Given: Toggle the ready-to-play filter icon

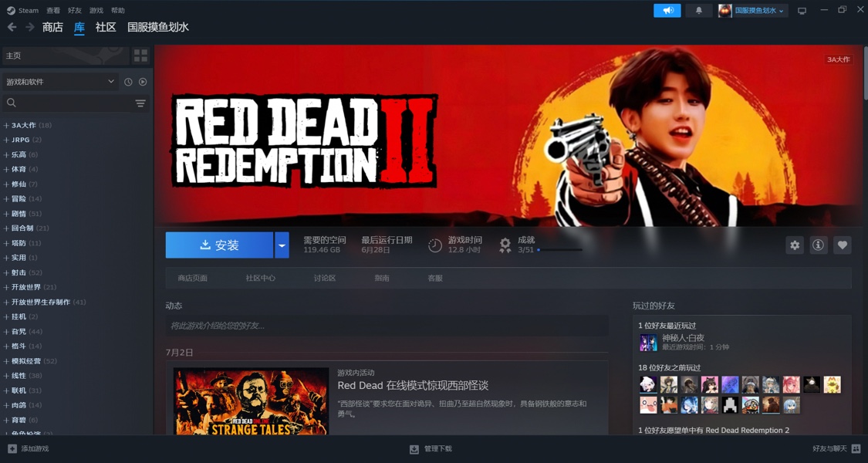Looking at the screenshot, I should coord(143,82).
